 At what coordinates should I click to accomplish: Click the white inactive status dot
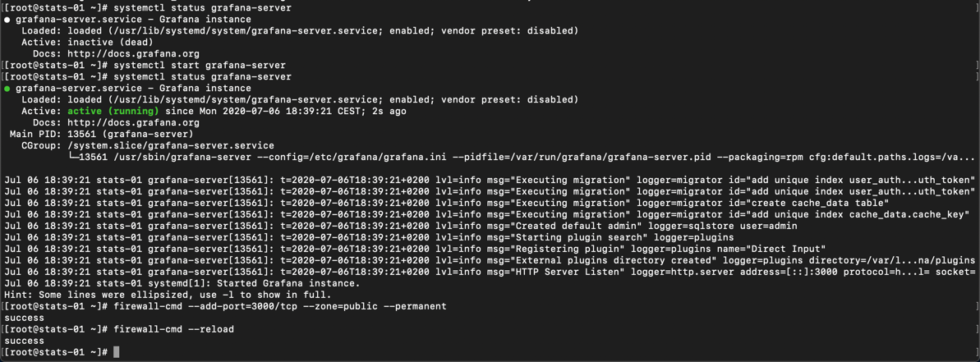(x=7, y=20)
